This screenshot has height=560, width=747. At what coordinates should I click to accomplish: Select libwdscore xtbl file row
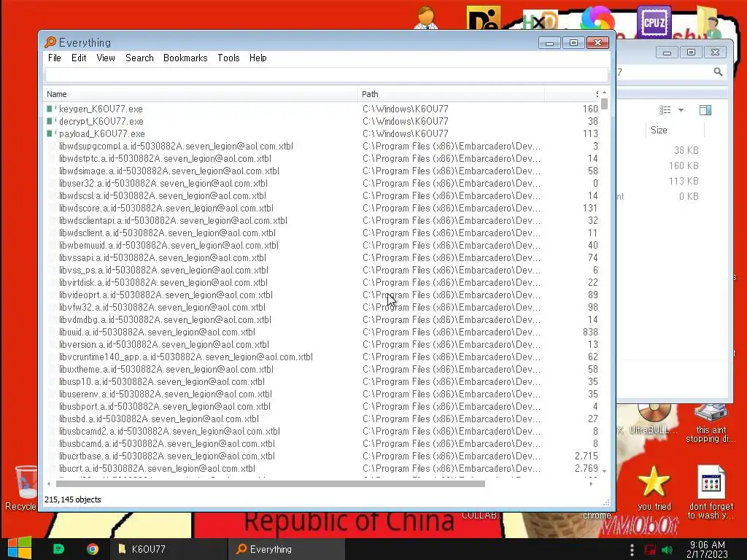tap(322, 208)
